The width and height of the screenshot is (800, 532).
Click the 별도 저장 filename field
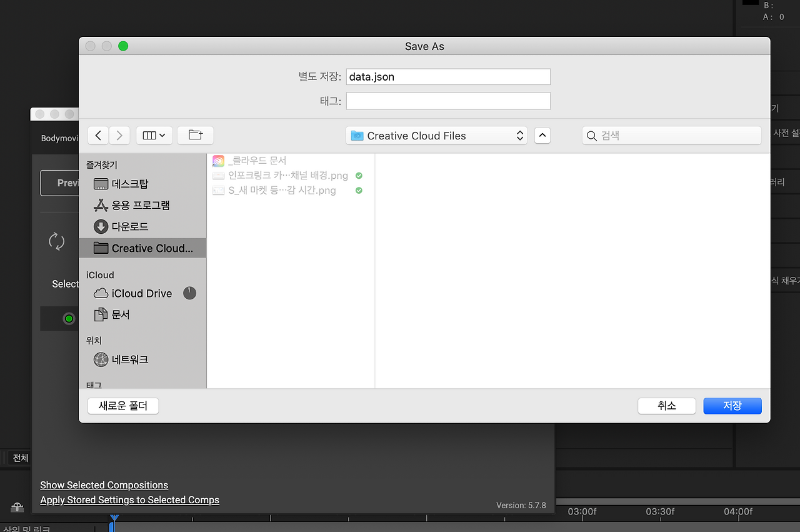(x=448, y=77)
